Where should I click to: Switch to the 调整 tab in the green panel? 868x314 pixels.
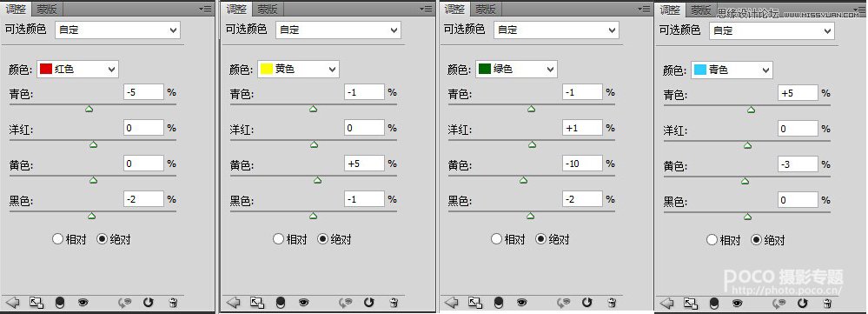coord(455,9)
